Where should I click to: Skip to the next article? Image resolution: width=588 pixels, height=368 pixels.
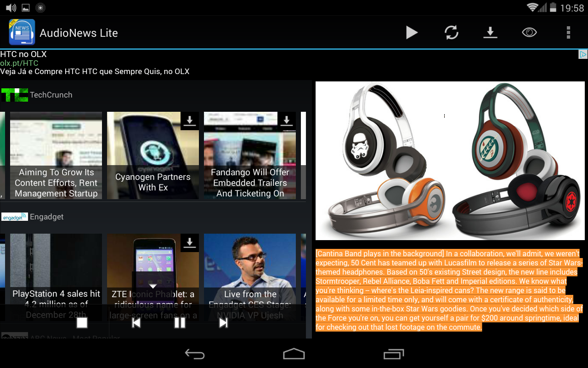coord(223,323)
